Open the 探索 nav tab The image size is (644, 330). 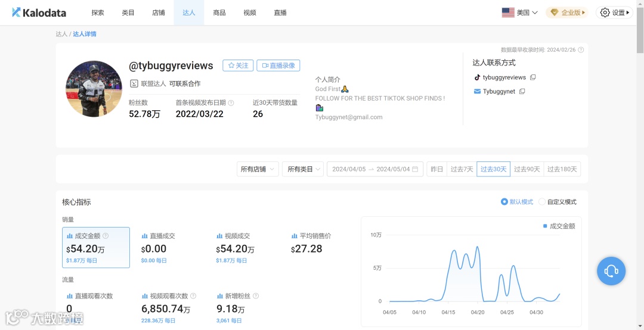98,13
